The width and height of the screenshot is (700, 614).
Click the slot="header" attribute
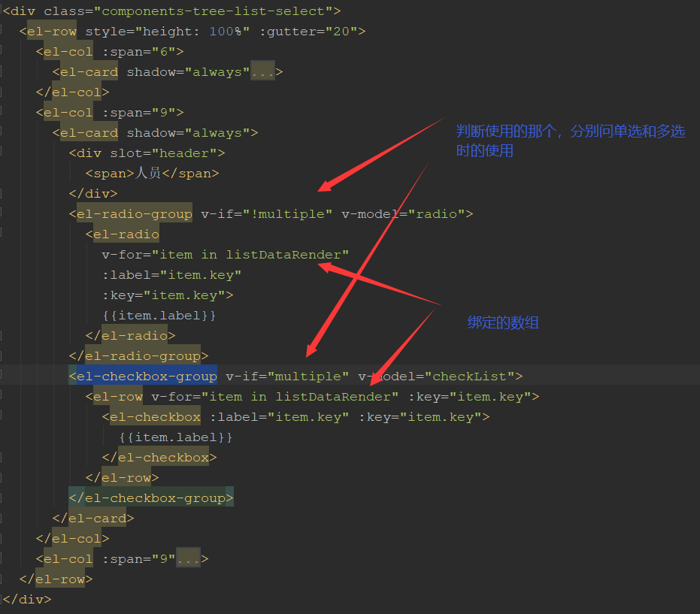[163, 153]
